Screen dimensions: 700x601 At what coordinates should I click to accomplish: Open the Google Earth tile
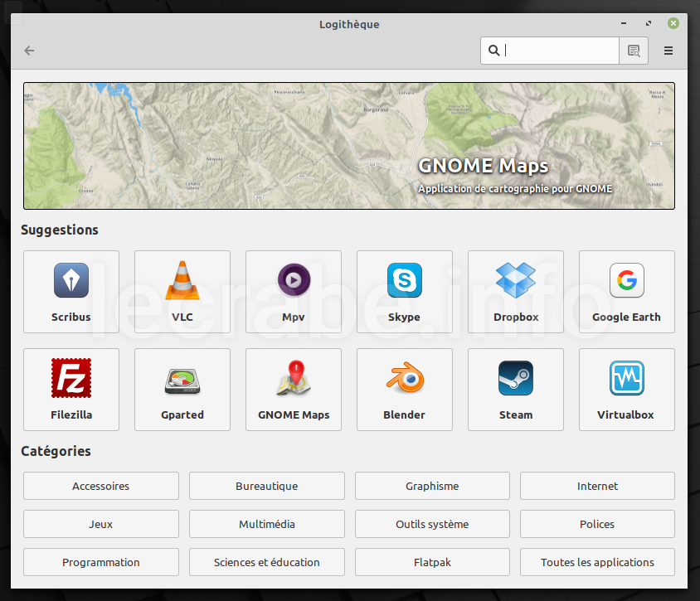click(627, 292)
